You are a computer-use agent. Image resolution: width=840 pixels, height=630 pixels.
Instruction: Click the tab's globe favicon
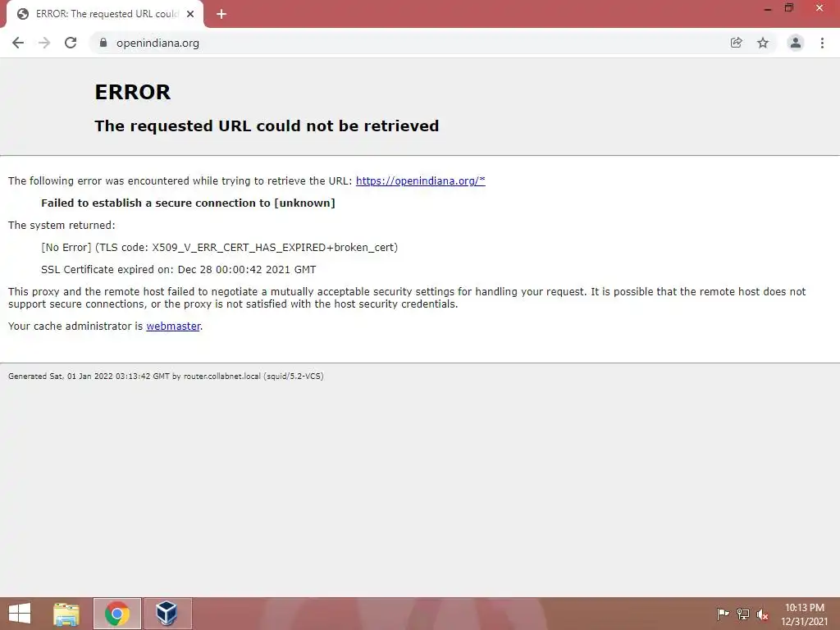coord(22,15)
